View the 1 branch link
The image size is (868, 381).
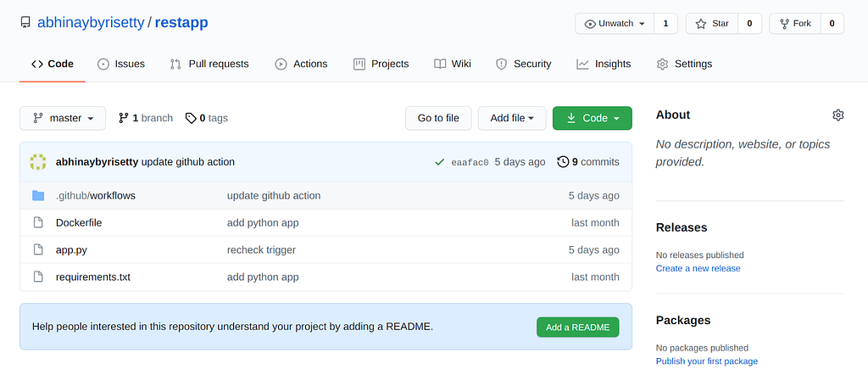point(146,118)
